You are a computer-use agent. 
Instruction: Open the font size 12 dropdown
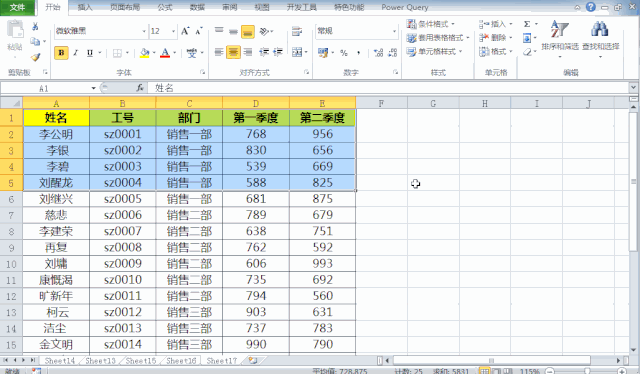point(173,31)
